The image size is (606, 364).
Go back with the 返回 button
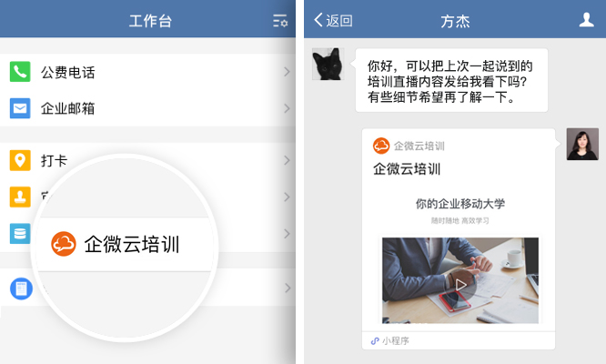333,20
